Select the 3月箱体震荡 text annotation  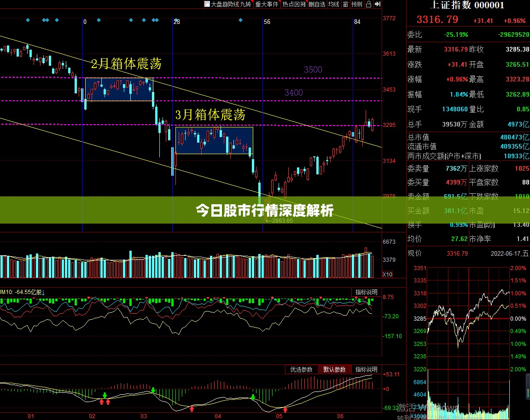point(210,115)
